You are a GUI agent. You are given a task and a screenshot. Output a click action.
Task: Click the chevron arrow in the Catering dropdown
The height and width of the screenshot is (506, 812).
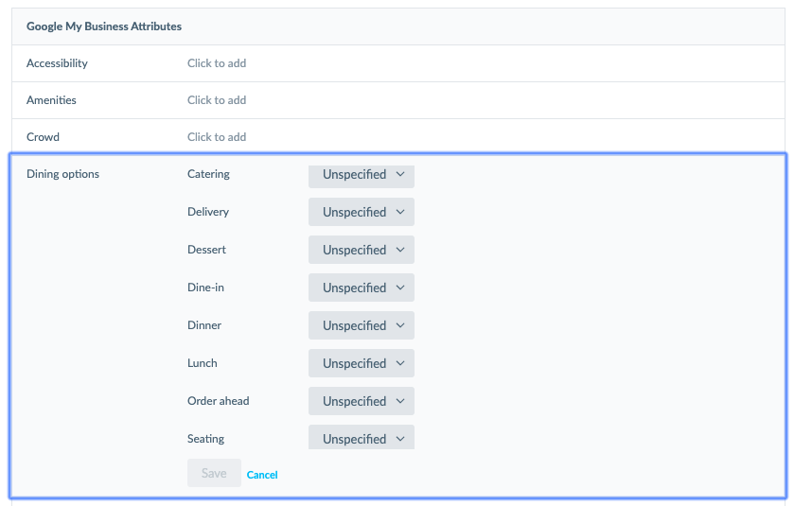pyautogui.click(x=399, y=175)
